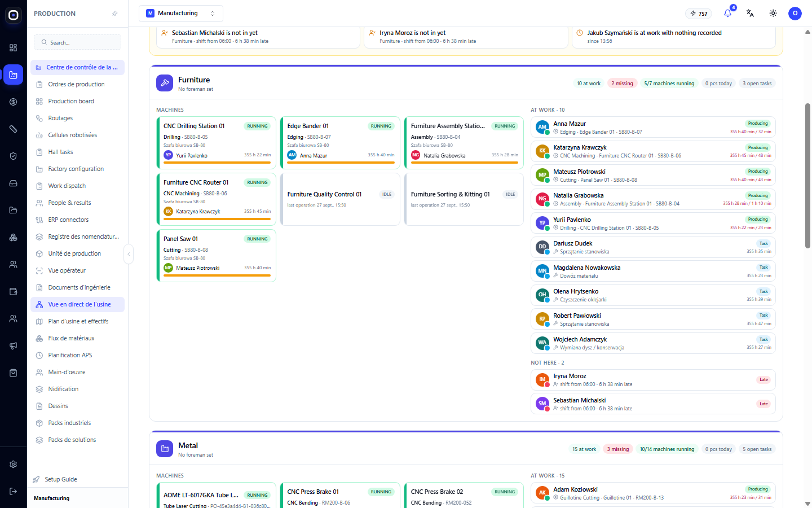Pin the Production sidebar panel
The image size is (812, 508).
(115, 14)
